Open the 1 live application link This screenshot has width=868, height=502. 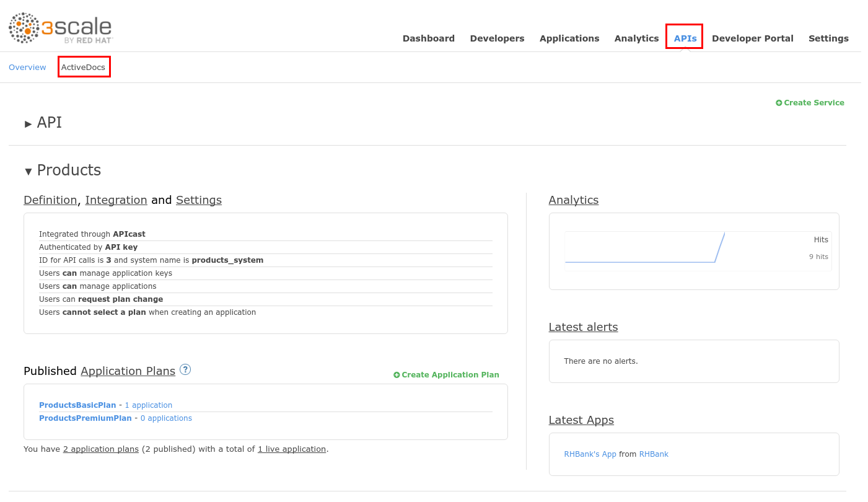point(292,449)
